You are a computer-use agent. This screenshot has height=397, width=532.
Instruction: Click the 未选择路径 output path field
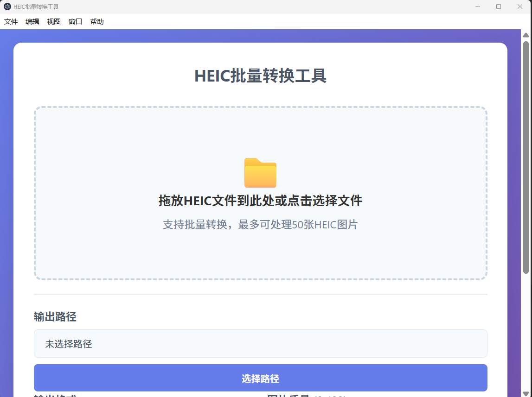click(261, 343)
